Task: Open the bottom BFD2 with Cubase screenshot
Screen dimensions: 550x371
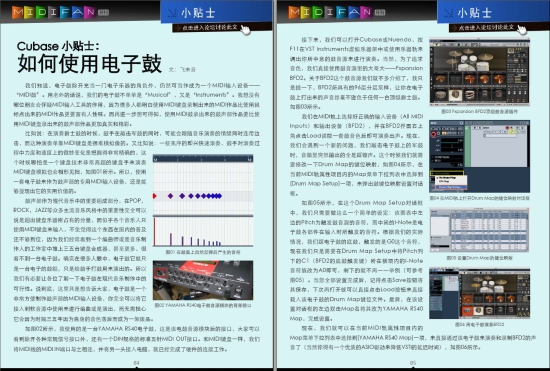Action: [x=479, y=294]
